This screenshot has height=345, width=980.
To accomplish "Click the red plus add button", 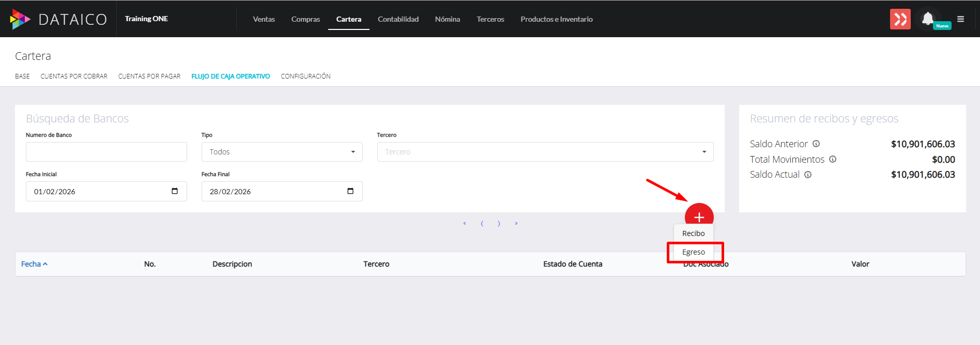I will 699,217.
